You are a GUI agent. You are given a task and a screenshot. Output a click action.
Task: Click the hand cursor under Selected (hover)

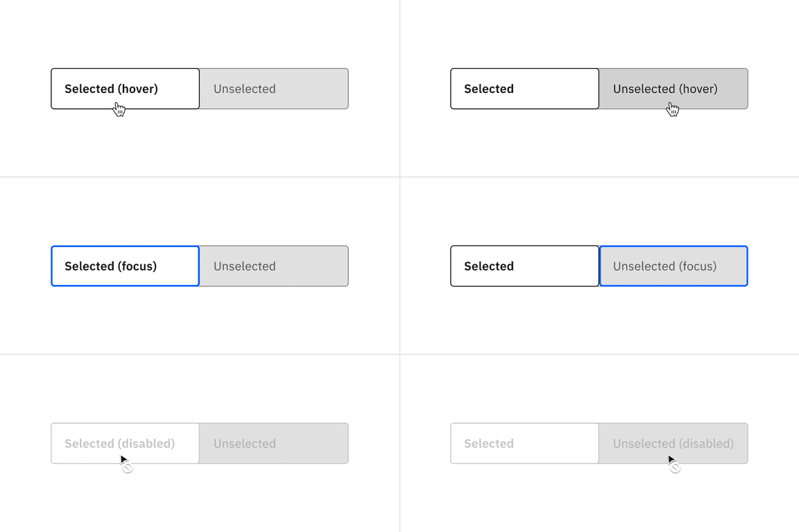[119, 109]
